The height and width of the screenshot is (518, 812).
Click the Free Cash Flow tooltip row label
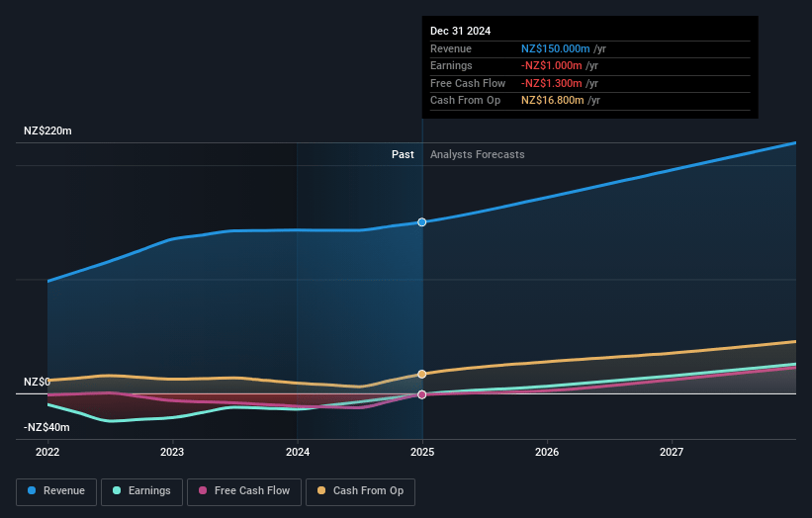click(468, 83)
